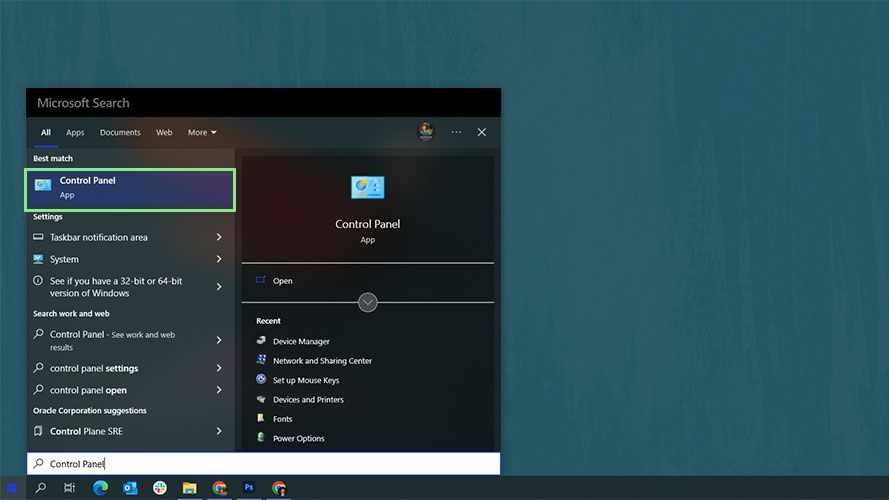The width and height of the screenshot is (889, 500).
Task: Expand more actions with circular chevron
Action: 367,302
